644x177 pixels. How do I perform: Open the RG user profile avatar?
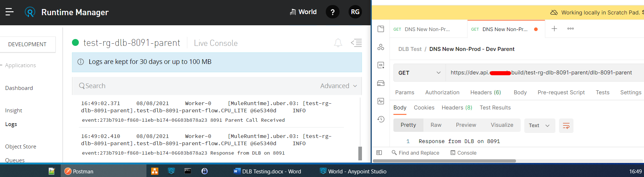(x=355, y=12)
